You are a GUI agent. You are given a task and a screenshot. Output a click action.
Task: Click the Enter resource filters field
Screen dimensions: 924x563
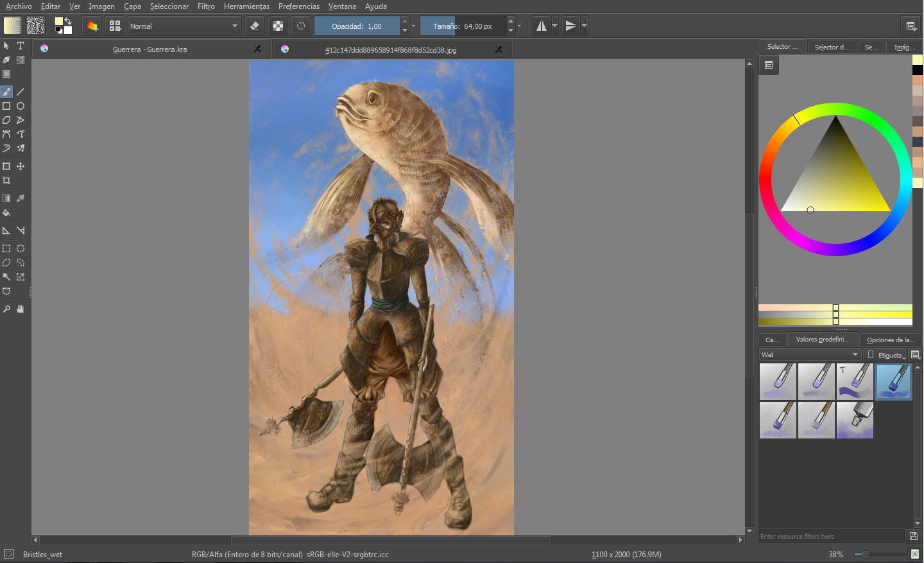(832, 536)
